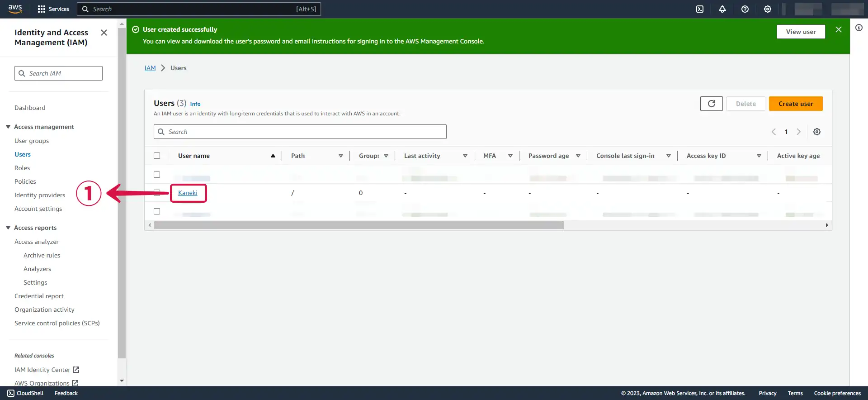
Task: Open the notifications bell
Action: [722, 9]
